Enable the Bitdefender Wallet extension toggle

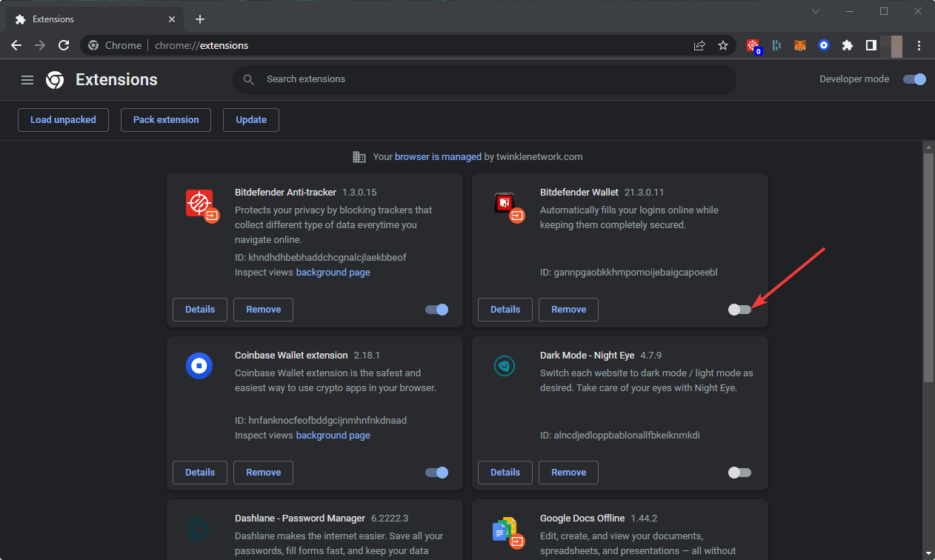pos(739,310)
